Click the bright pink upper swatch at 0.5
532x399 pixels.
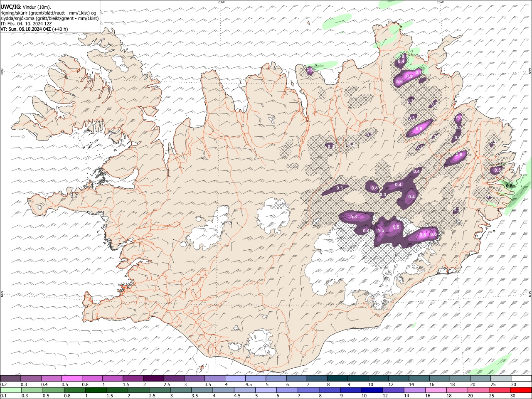72,378
